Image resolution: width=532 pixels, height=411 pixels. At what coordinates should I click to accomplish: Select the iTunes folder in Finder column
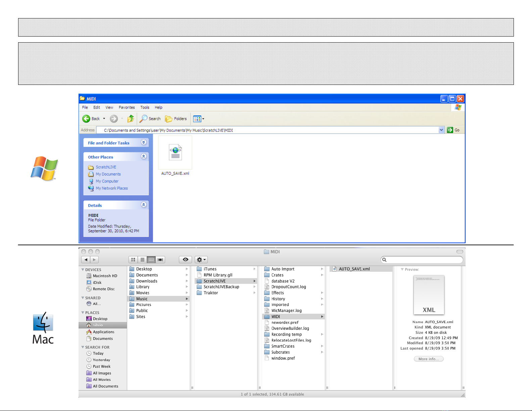click(x=226, y=269)
